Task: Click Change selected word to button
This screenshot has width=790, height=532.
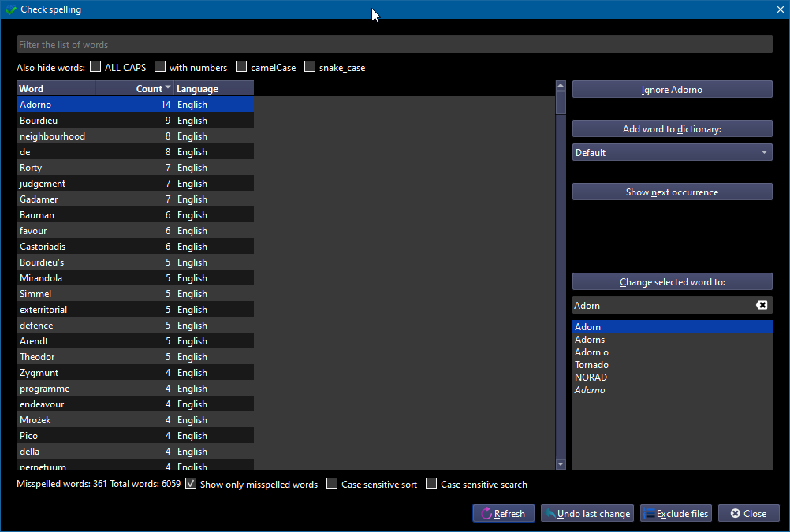Action: click(x=672, y=282)
